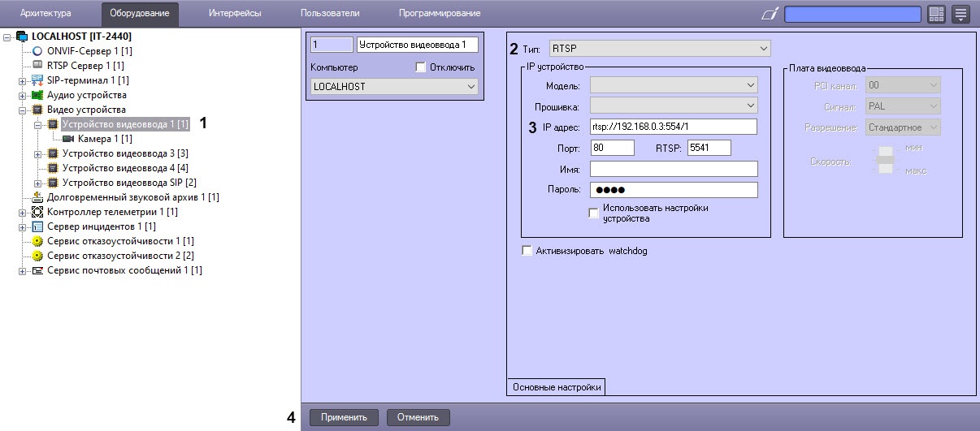
Task: Open the Программирование tab
Action: pyautogui.click(x=439, y=14)
